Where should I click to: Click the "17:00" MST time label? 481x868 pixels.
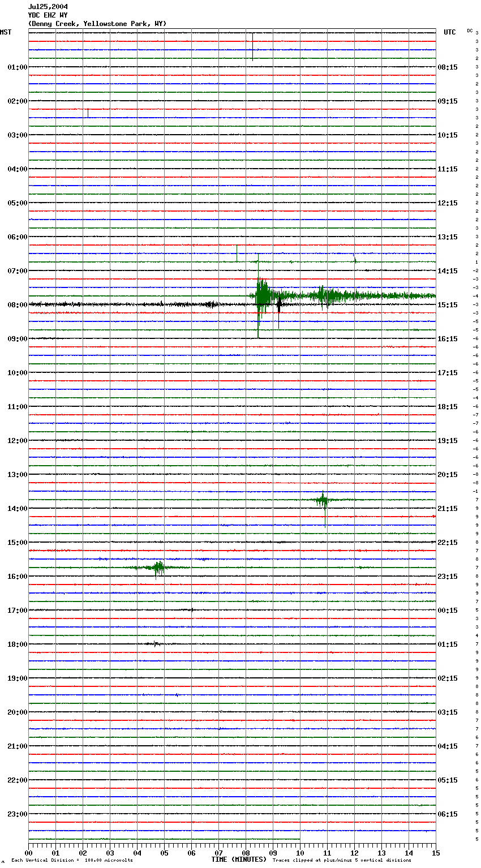pos(18,611)
